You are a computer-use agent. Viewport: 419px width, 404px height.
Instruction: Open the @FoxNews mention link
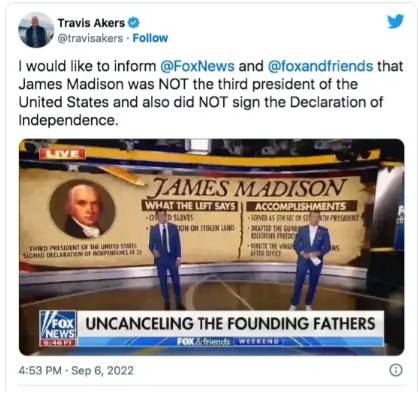coord(197,66)
